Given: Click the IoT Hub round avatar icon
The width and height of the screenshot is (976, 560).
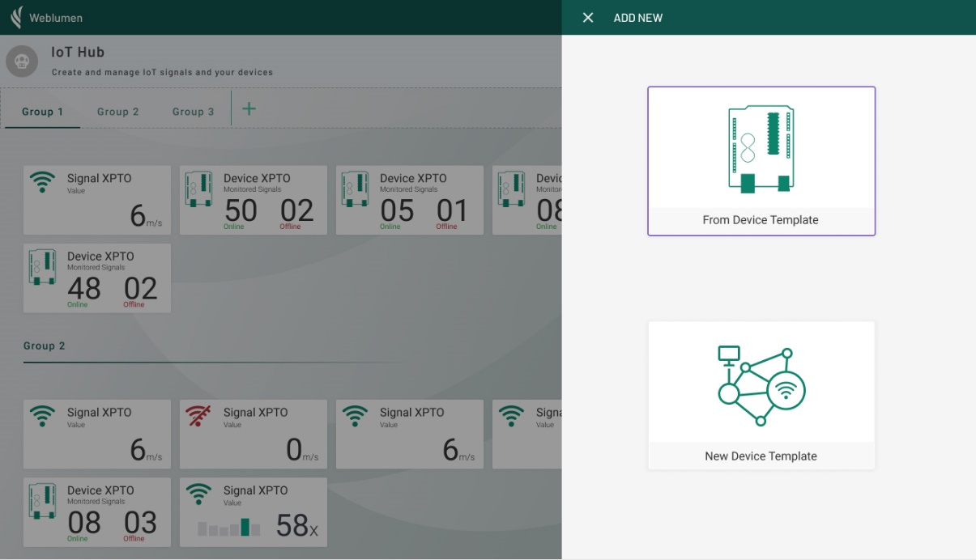Looking at the screenshot, I should [22, 62].
